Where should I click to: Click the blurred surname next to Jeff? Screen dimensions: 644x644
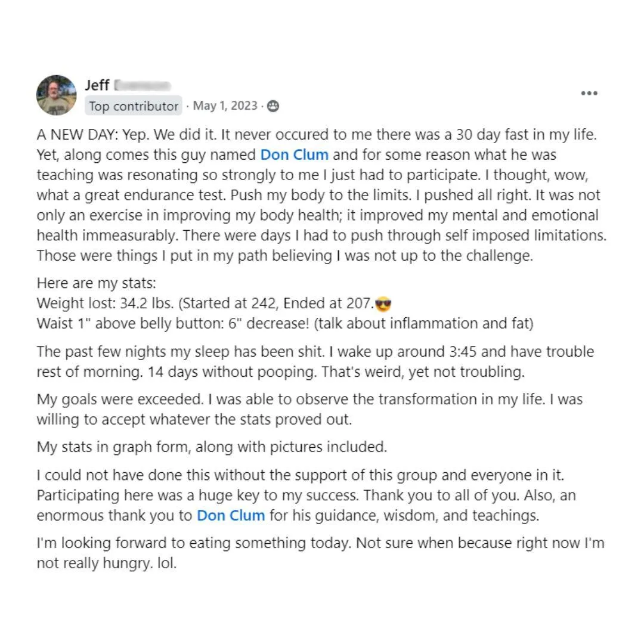[142, 85]
